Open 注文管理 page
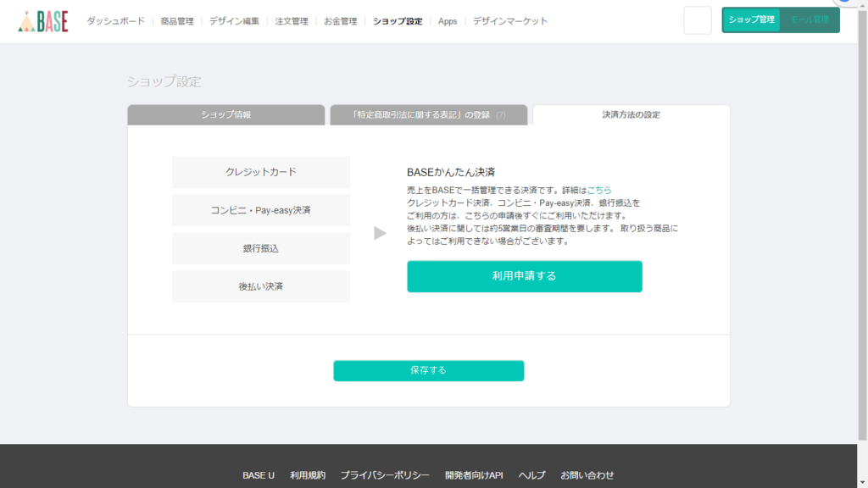Screen dimensions: 868x488 coord(292,21)
